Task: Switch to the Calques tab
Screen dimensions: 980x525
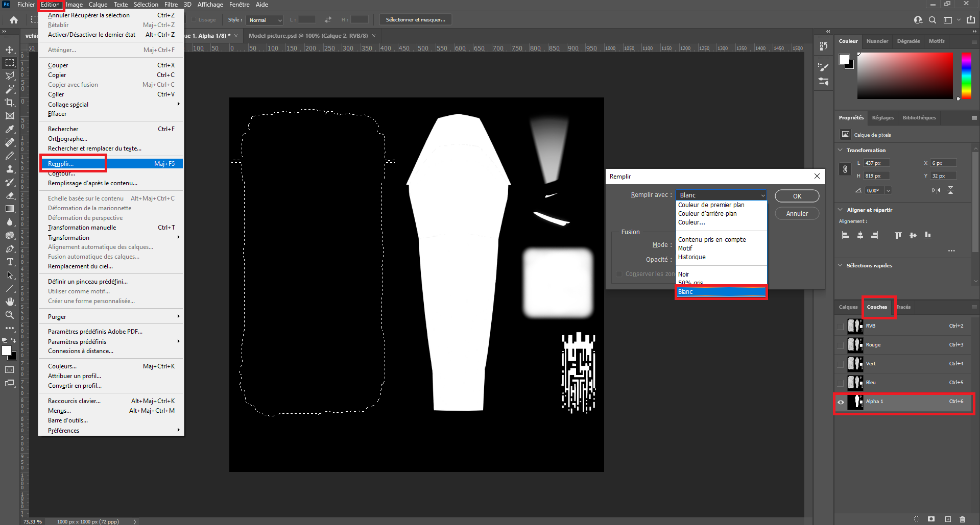Action: (x=848, y=307)
